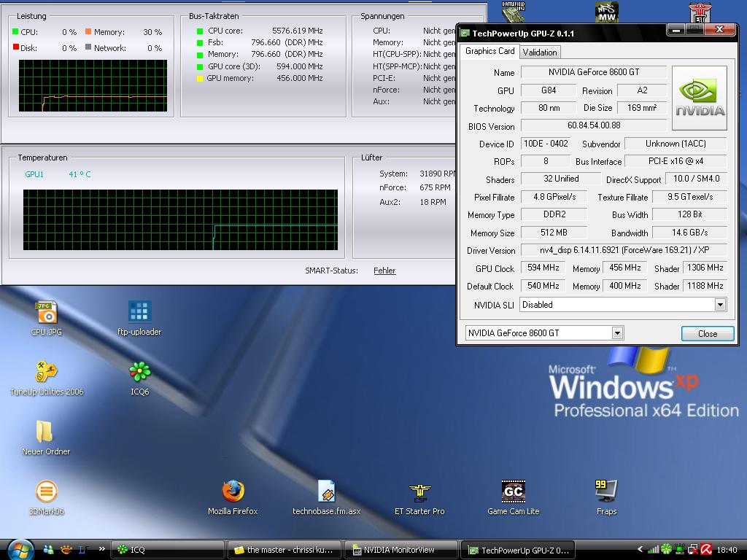This screenshot has height=560, width=747.
Task: Launch NFS MW desktop icon
Action: [606, 12]
